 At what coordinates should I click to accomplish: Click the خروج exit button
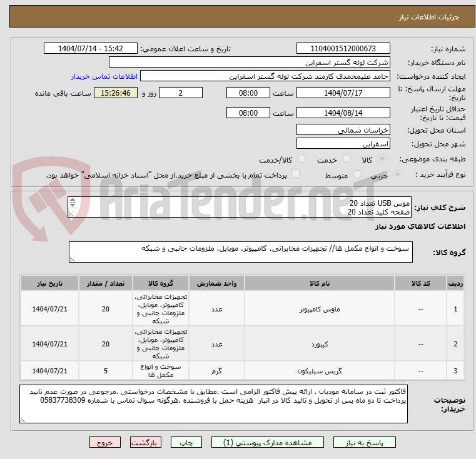pos(105,442)
